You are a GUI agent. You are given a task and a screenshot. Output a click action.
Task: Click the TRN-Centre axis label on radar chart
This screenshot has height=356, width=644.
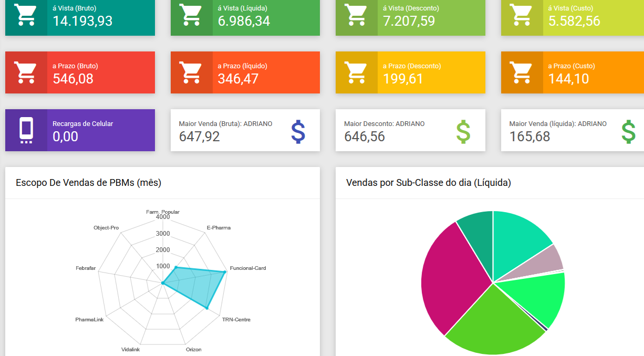coord(236,320)
